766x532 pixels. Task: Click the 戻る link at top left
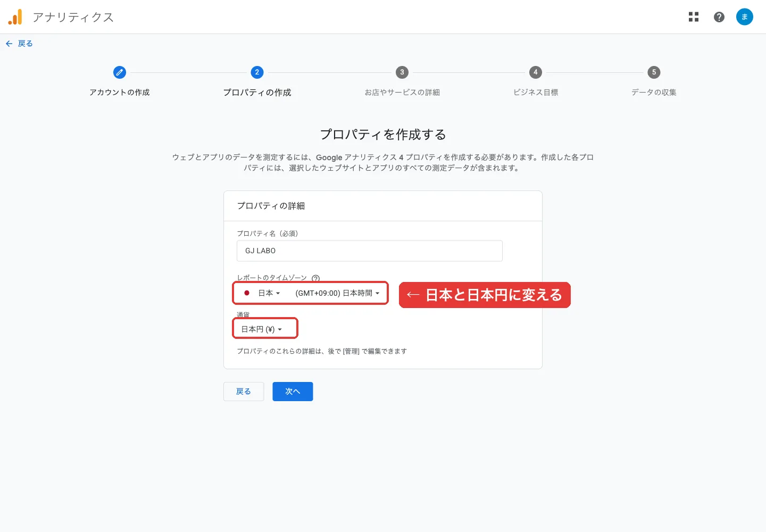(x=25, y=44)
